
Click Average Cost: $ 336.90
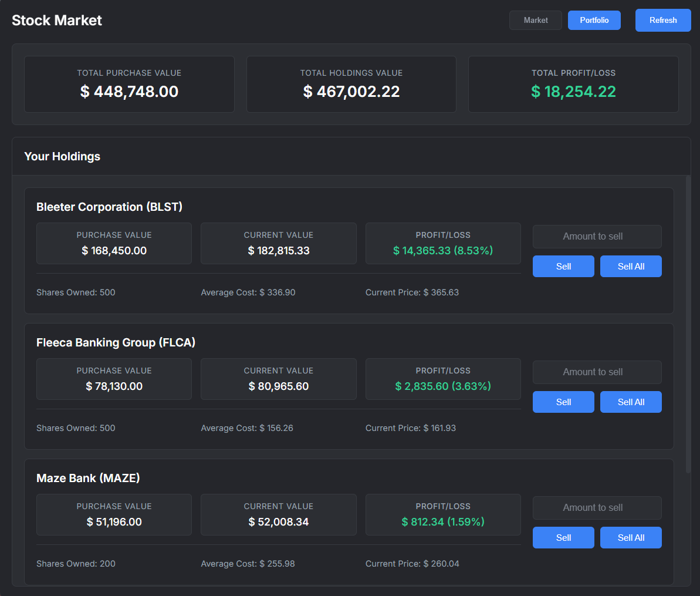click(248, 292)
